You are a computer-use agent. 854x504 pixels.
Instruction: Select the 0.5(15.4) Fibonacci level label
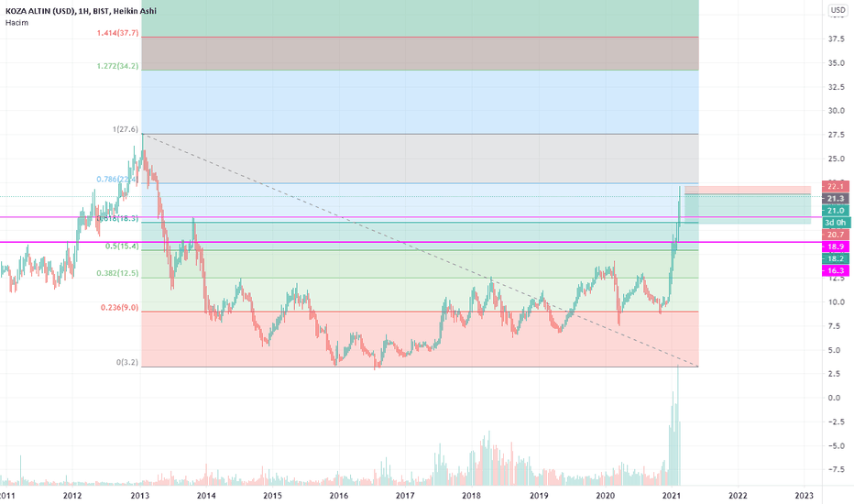point(122,247)
